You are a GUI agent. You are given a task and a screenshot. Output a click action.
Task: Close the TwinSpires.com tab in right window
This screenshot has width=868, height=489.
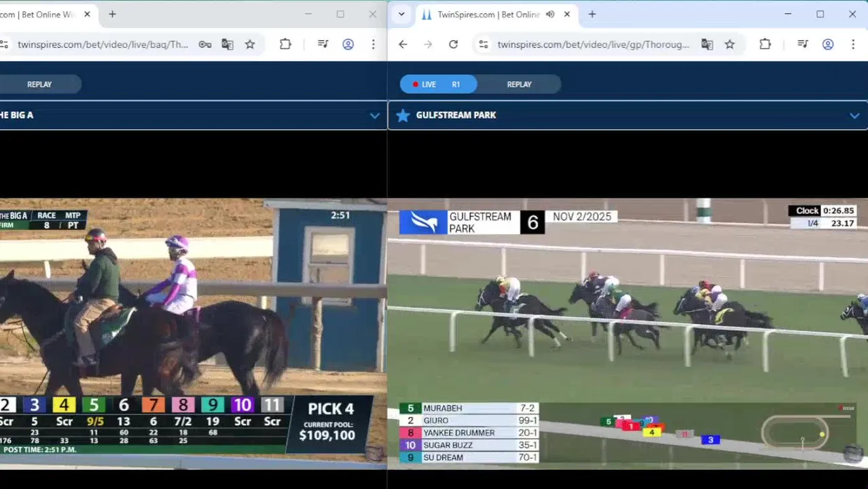[x=567, y=14]
